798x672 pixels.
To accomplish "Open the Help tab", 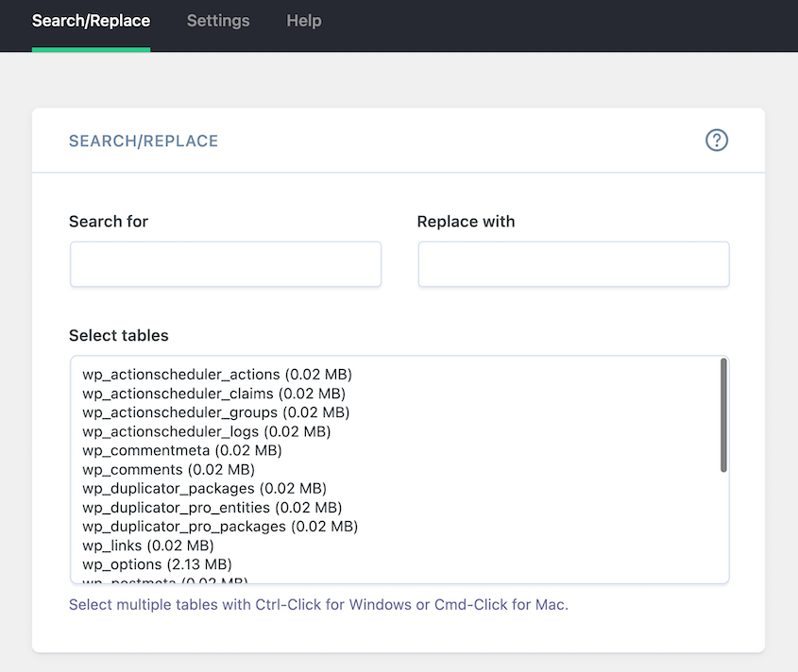I will tap(303, 21).
